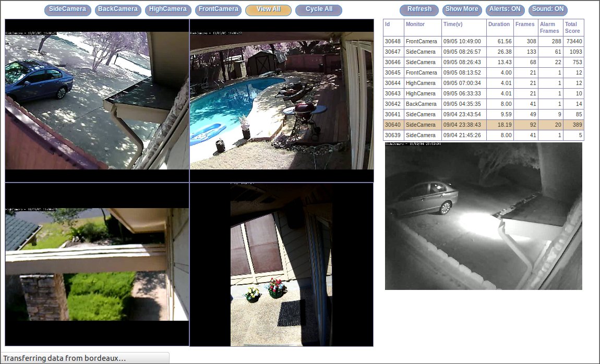This screenshot has height=364, width=600.
Task: Open the SideCamera view
Action: coord(67,10)
